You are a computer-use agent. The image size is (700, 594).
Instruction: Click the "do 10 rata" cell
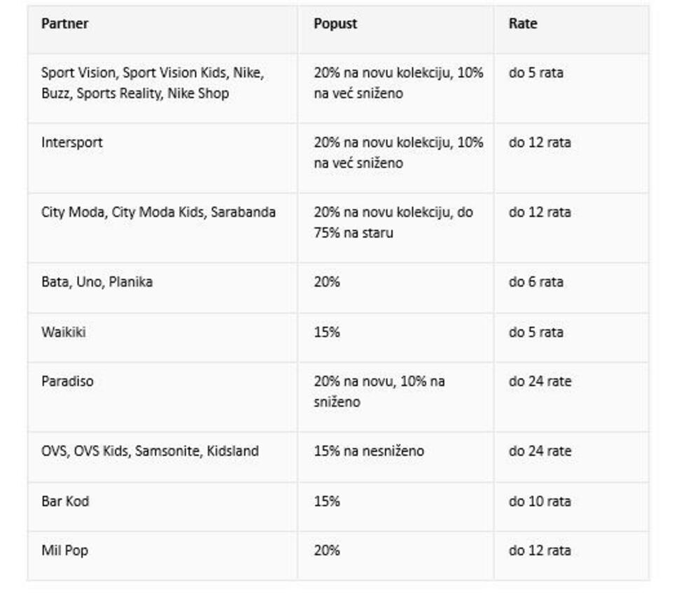540,502
